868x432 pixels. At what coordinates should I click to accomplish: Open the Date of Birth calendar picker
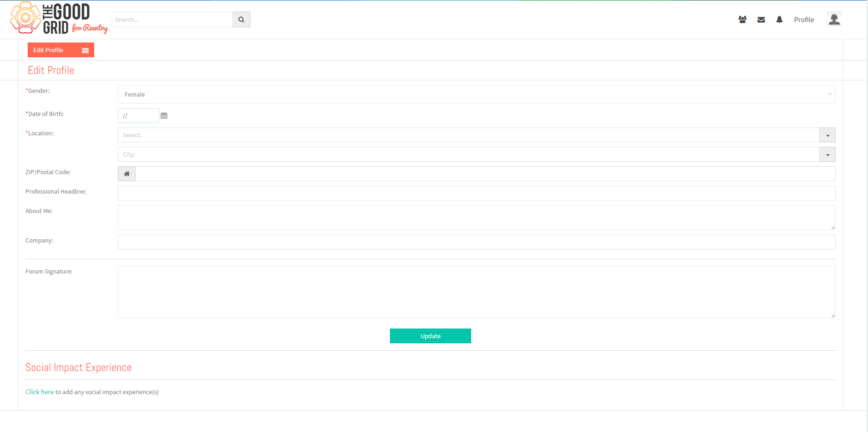click(164, 116)
